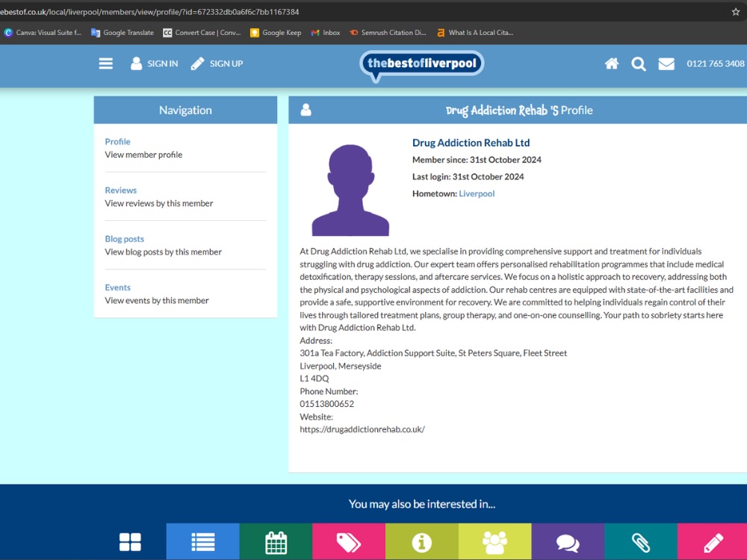
Task: Open the list footer icon
Action: point(203,542)
